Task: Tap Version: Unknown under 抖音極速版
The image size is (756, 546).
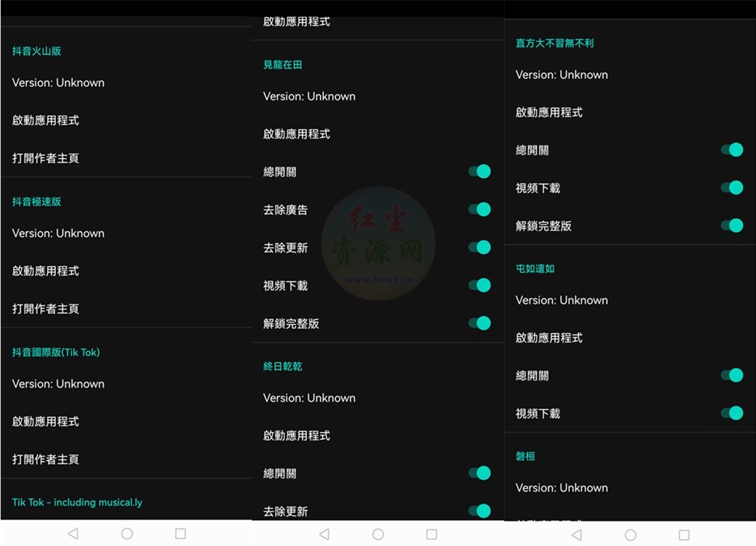Action: click(59, 233)
